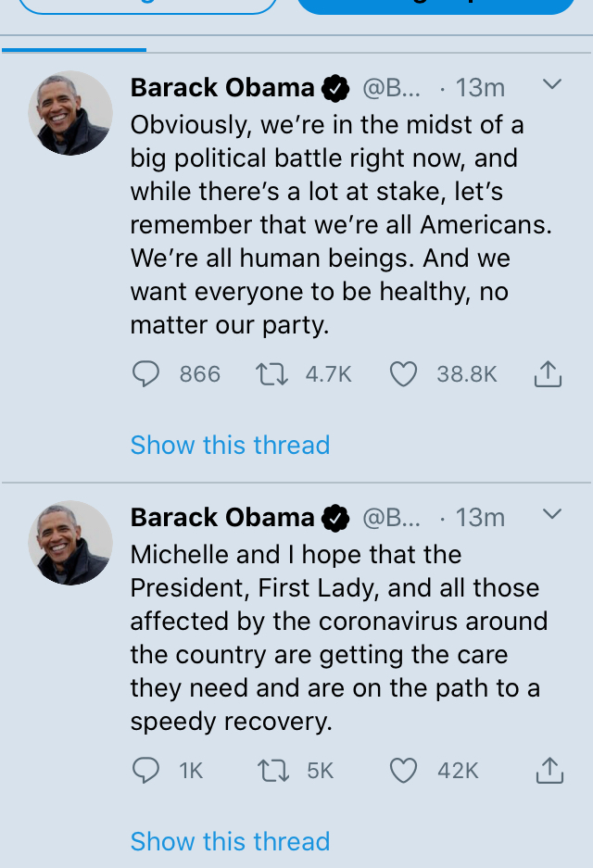Open options chevron on second Obama tweet

[552, 514]
